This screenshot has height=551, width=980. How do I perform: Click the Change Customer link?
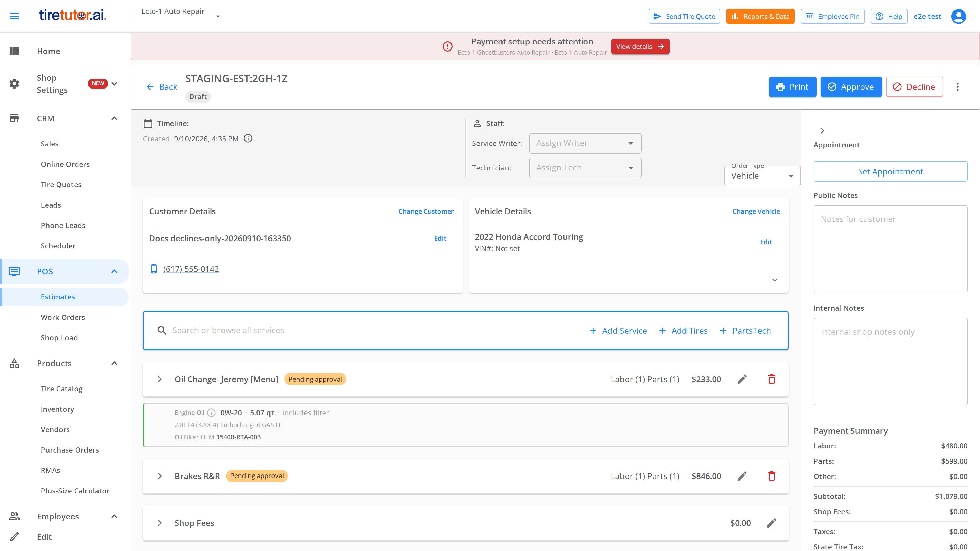pos(426,211)
